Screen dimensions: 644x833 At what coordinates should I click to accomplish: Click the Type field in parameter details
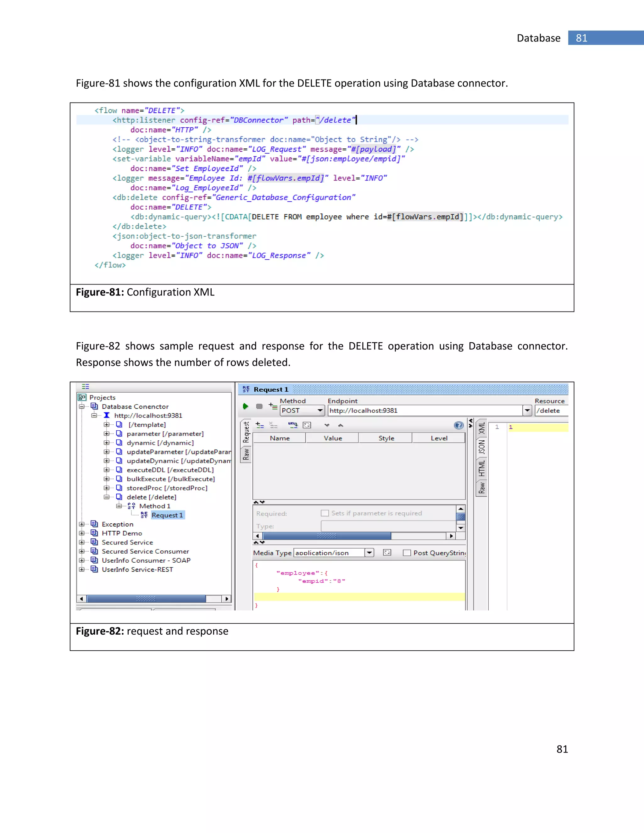coord(388,526)
